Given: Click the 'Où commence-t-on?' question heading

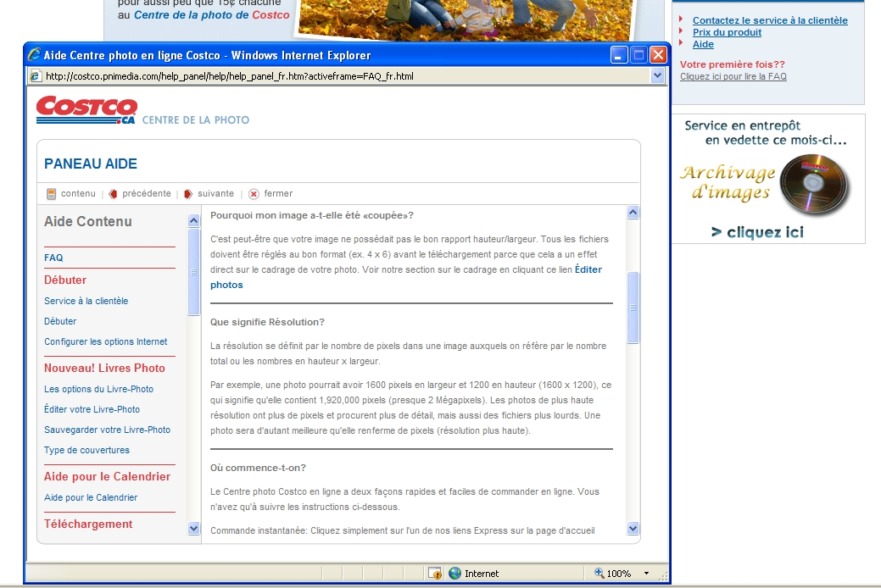Looking at the screenshot, I should [258, 468].
